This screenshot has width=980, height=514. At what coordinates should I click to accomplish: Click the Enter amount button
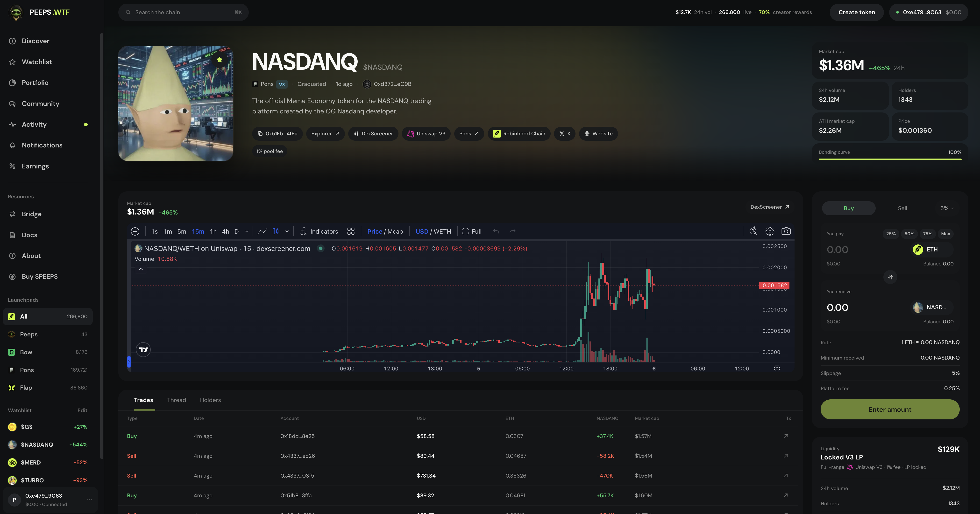[x=890, y=410]
